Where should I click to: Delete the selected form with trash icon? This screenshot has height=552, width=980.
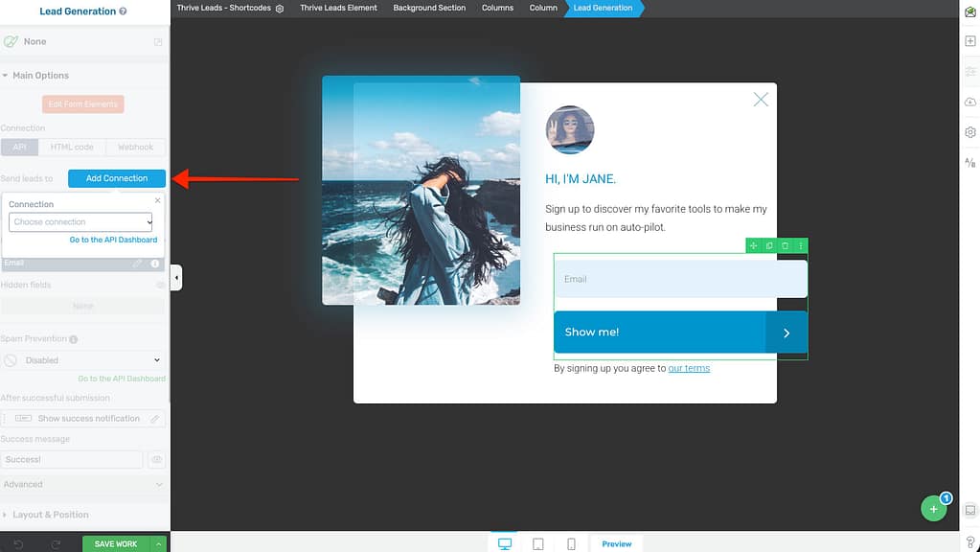(785, 246)
